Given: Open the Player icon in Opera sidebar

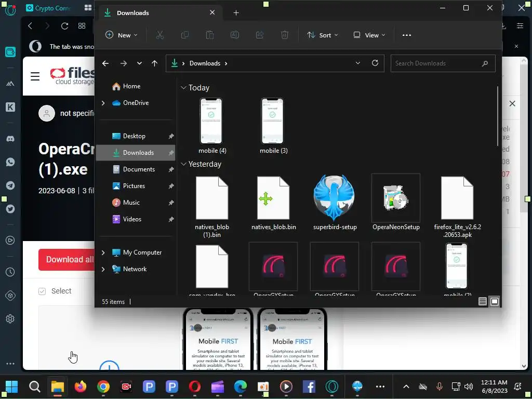Looking at the screenshot, I should coord(10,240).
